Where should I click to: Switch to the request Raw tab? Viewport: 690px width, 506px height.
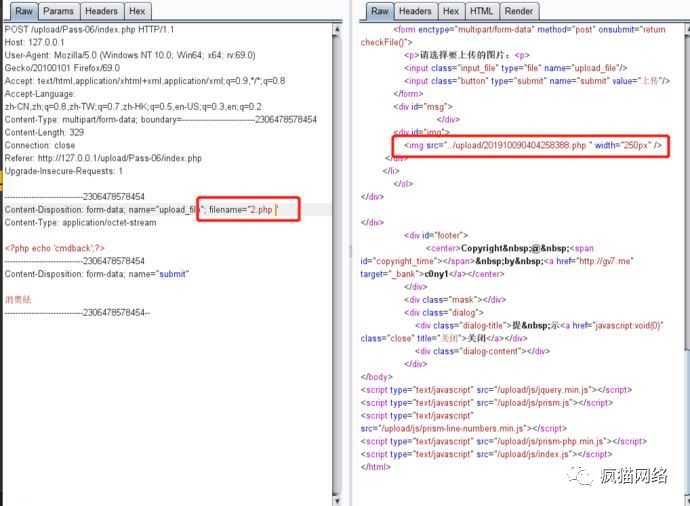pos(24,11)
